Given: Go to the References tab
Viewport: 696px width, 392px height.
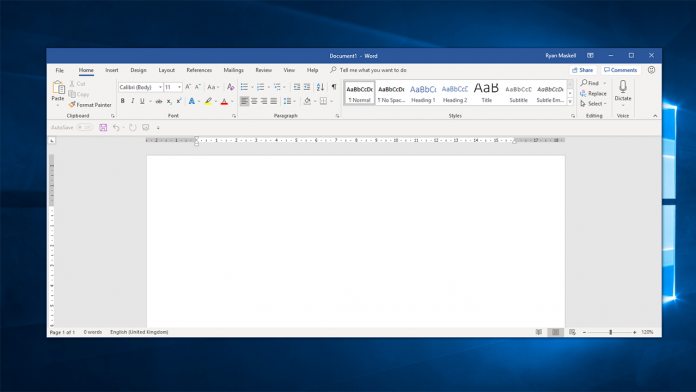Looking at the screenshot, I should pos(199,70).
